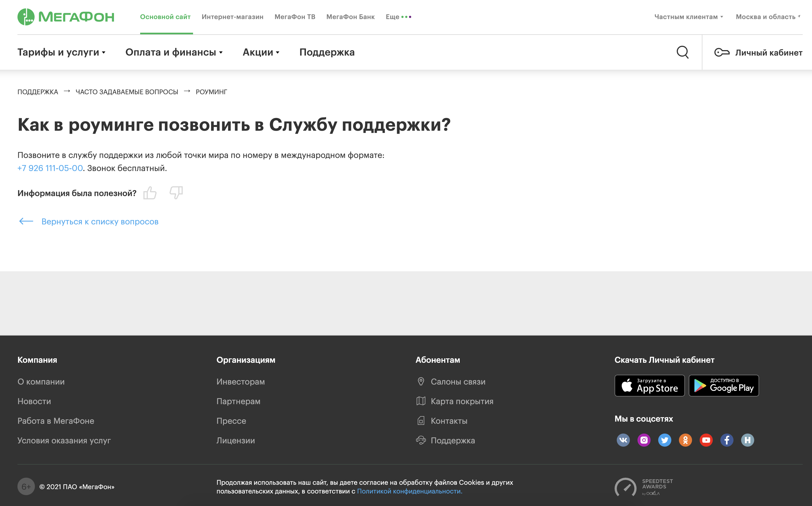Expand the Оплата и финансы dropdown menu

[x=175, y=52]
